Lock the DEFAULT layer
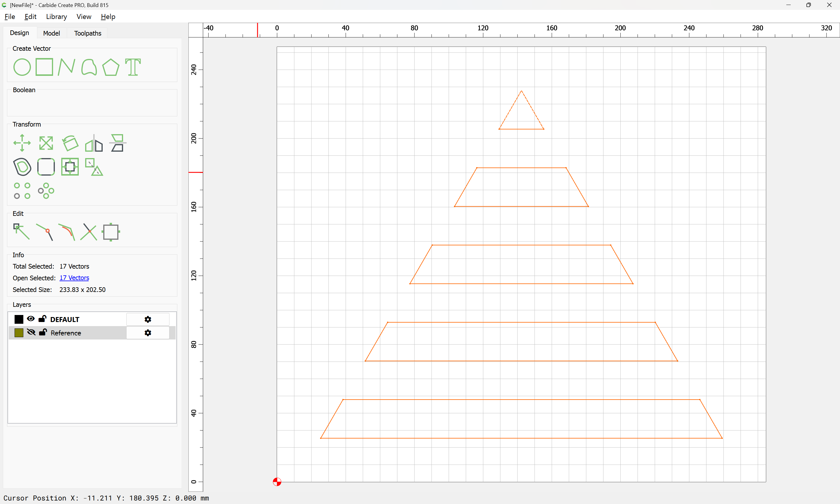Screen dimensions: 840x504 tap(43, 318)
